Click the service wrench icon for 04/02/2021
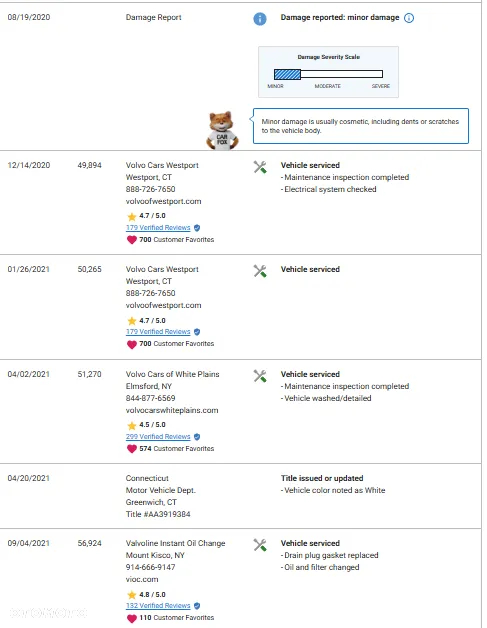Screen dimensions: 487x628 click(x=260, y=376)
